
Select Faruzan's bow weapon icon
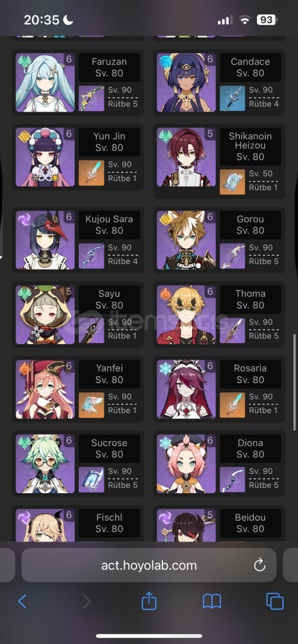click(91, 98)
